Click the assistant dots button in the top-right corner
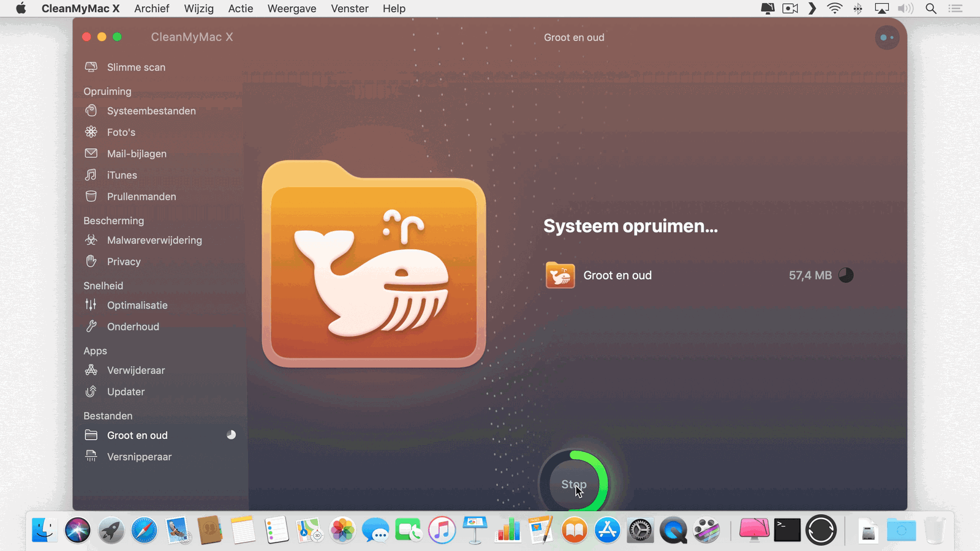 [x=887, y=37]
